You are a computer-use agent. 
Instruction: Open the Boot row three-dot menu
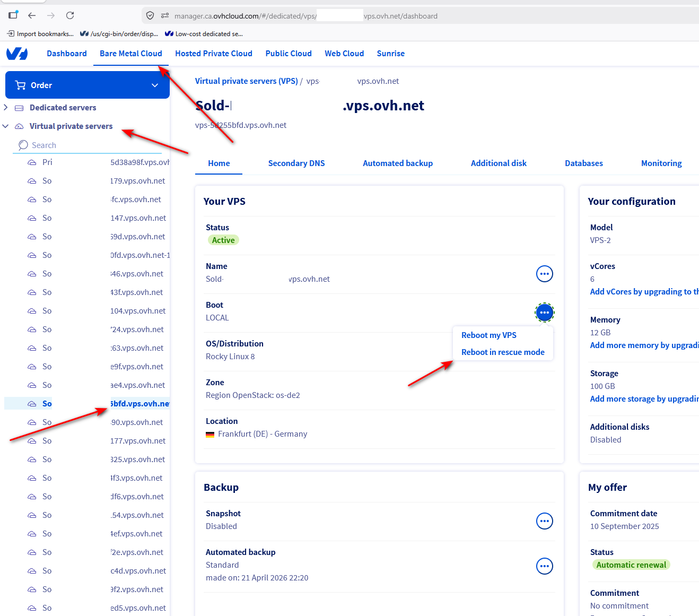(545, 313)
